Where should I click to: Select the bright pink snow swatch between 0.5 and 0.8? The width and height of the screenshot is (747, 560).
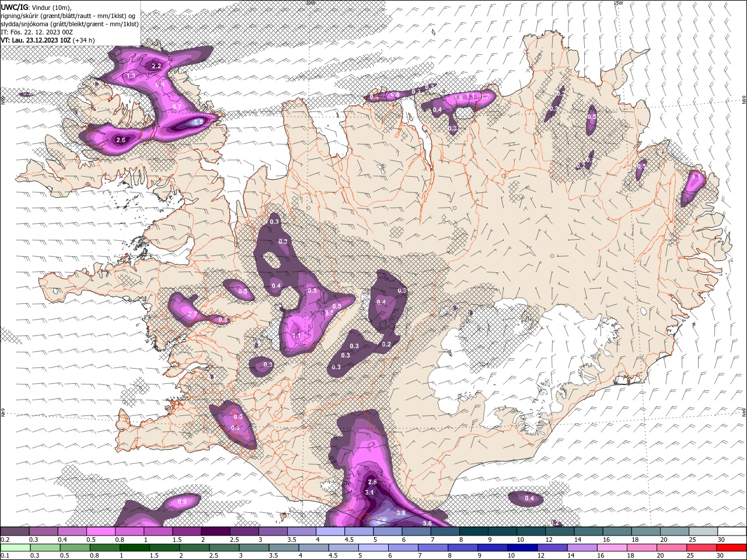[x=101, y=531]
